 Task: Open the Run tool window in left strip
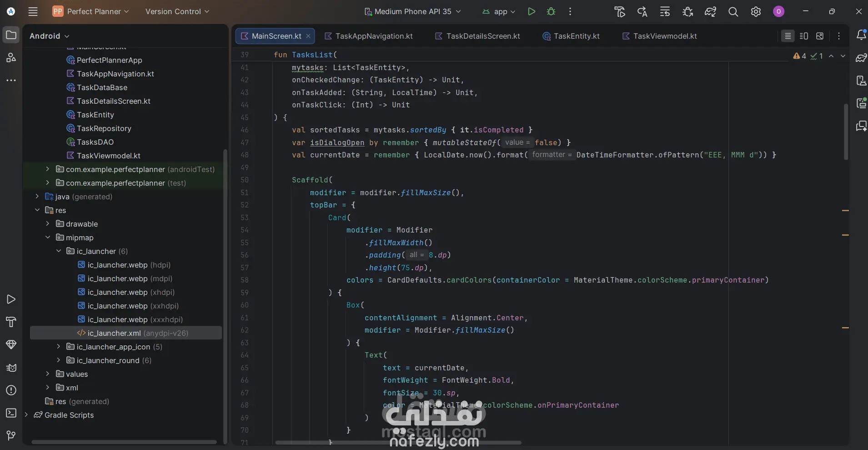(11, 299)
